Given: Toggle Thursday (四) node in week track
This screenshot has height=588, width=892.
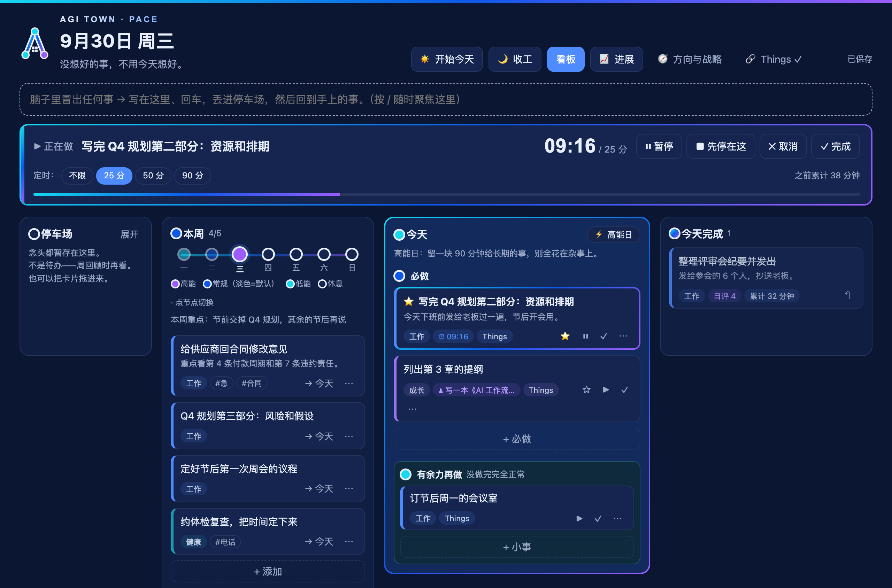Looking at the screenshot, I should (268, 254).
